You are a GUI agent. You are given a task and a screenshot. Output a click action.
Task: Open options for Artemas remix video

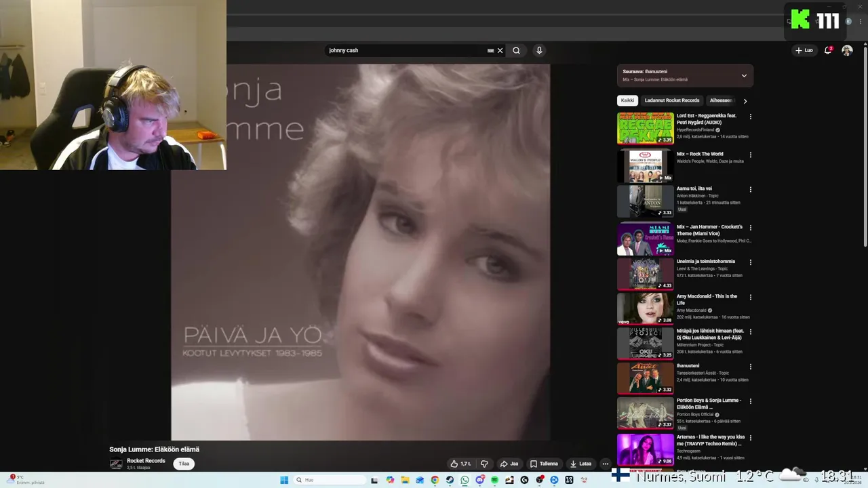(x=750, y=438)
